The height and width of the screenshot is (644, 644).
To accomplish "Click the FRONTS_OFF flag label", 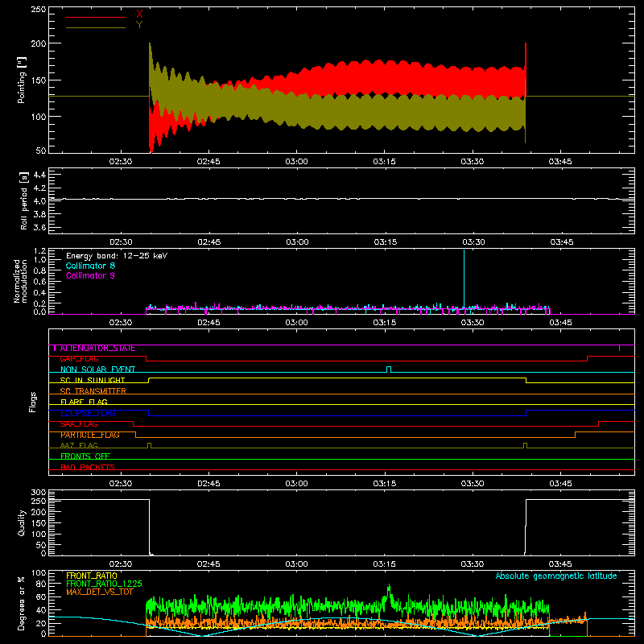I will tap(85, 456).
